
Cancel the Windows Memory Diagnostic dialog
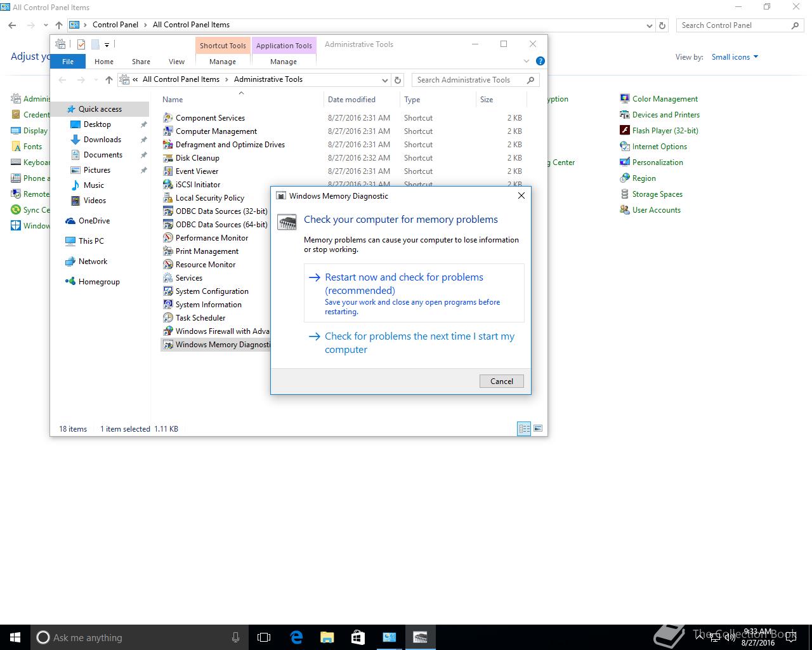point(502,381)
